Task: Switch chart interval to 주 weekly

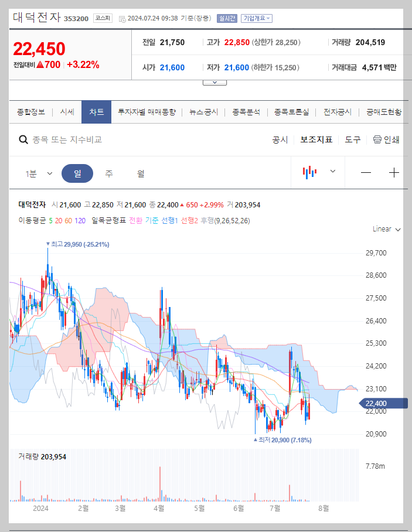Action: coord(108,172)
